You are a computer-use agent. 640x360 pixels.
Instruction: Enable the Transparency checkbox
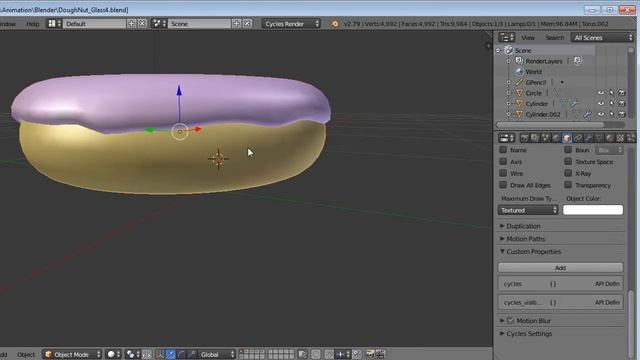coord(568,185)
